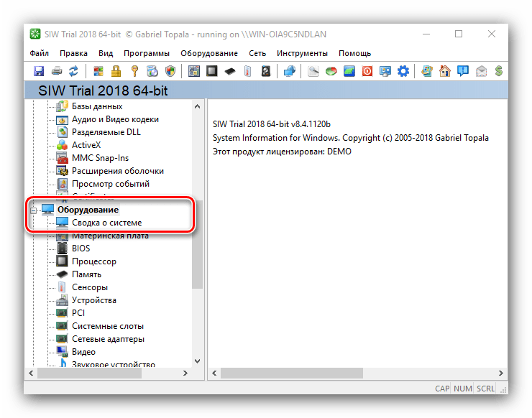
Task: Select Аудио и Видео кодеки tree item
Action: 115,119
